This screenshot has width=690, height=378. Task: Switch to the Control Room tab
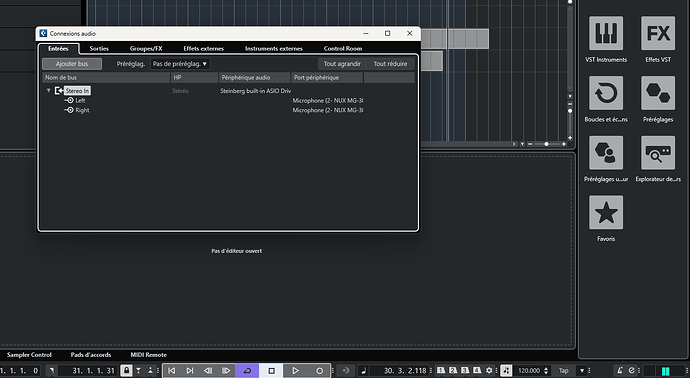pyautogui.click(x=343, y=48)
